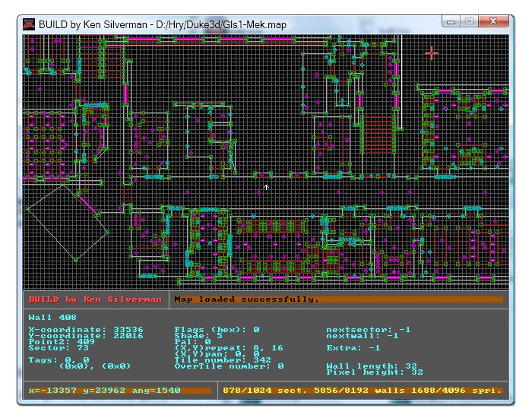Image resolution: width=532 pixels, height=418 pixels.
Task: Click the 'Extra: -1' entry
Action: pyautogui.click(x=353, y=348)
